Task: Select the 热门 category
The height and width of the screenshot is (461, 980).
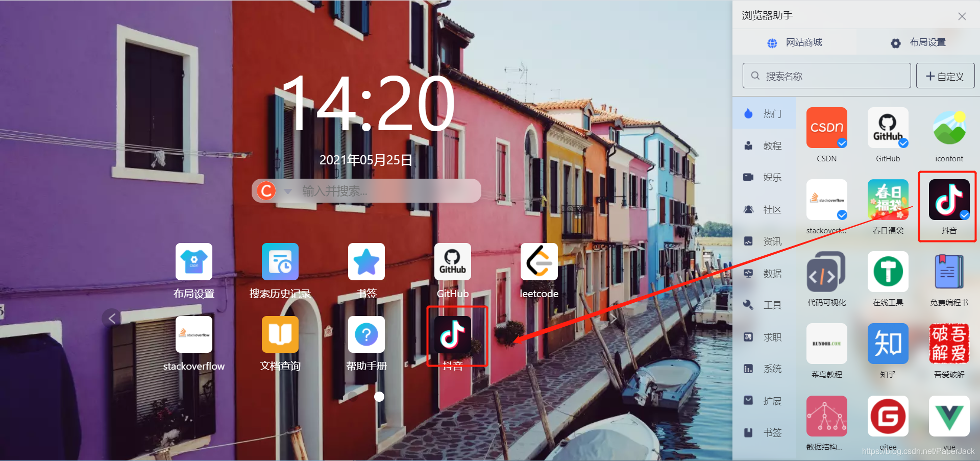Action: tap(765, 113)
